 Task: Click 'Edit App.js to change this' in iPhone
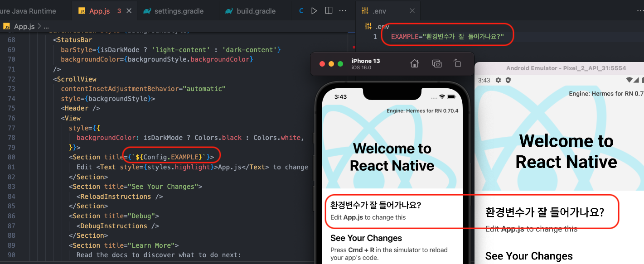coord(368,217)
